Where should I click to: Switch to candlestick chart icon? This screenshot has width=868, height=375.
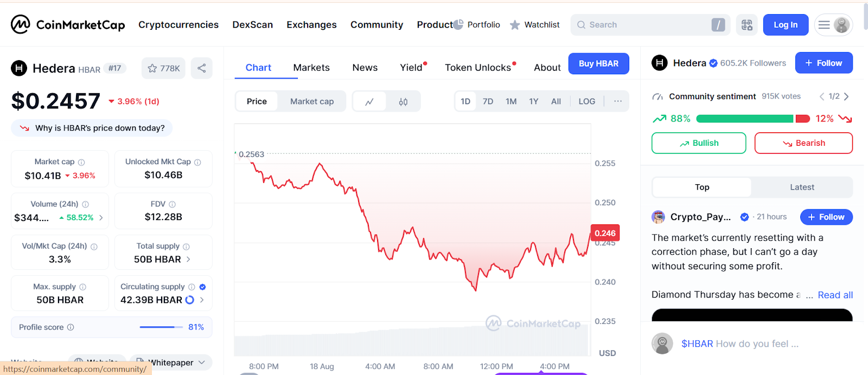pos(403,101)
